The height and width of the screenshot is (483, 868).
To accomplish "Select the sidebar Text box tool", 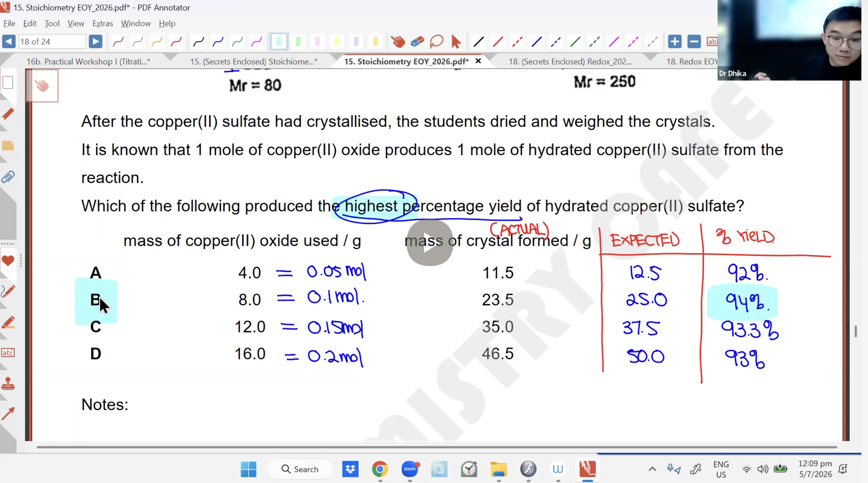I will click(x=8, y=353).
